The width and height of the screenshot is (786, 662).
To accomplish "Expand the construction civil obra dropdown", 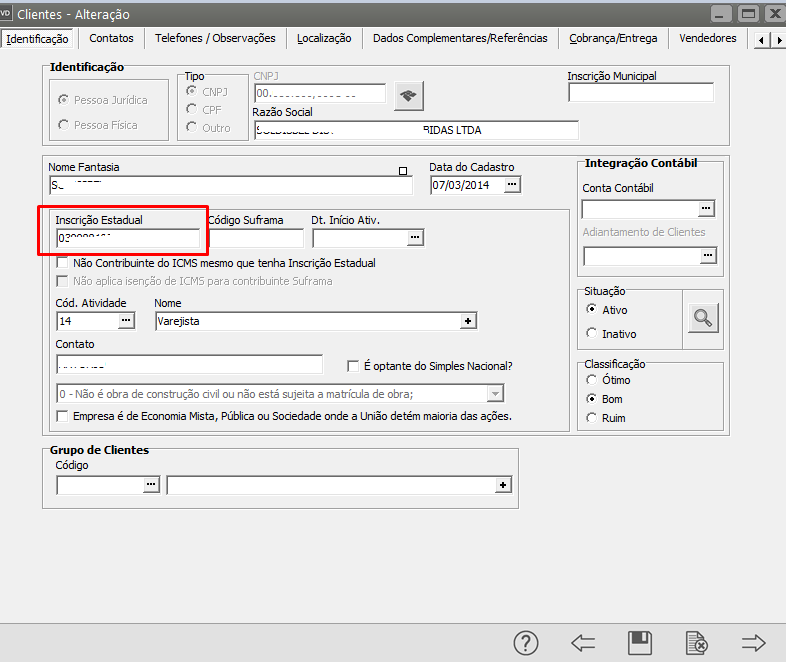I will [495, 394].
